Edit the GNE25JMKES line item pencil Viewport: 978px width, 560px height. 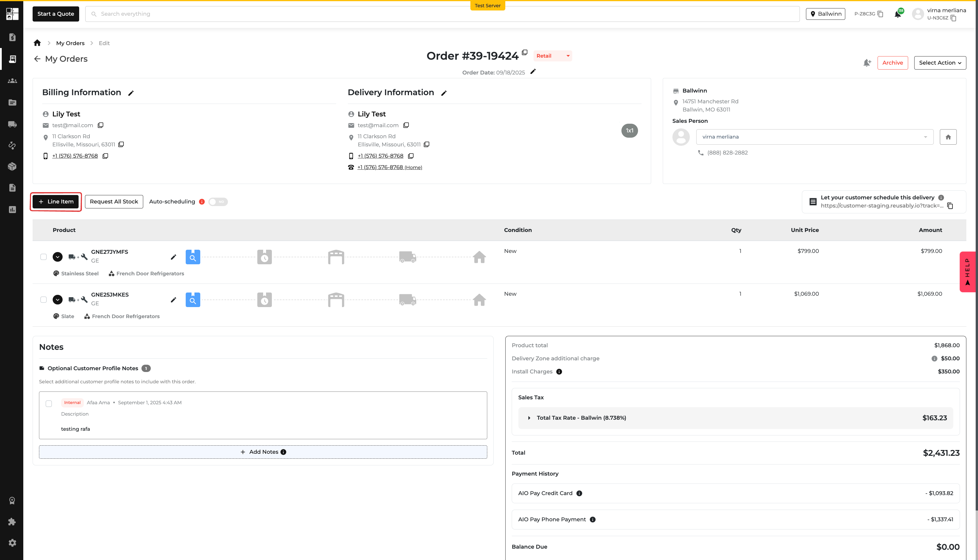[x=173, y=300]
